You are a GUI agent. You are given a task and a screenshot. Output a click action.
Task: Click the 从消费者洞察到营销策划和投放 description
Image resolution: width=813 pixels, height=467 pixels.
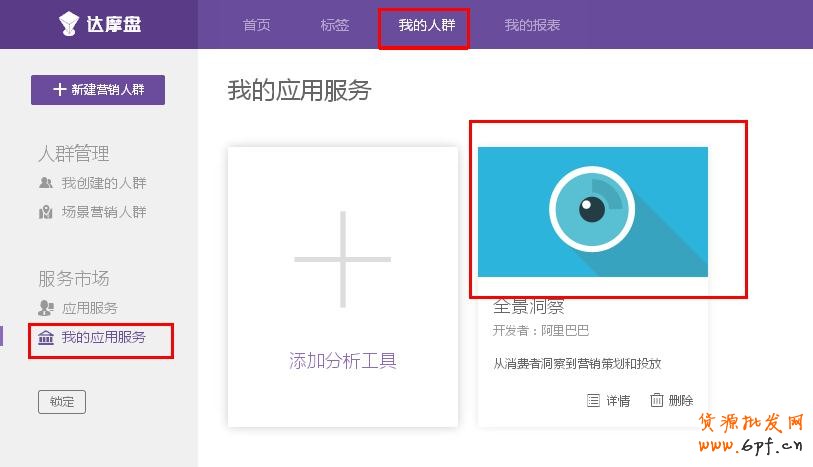pos(577,364)
